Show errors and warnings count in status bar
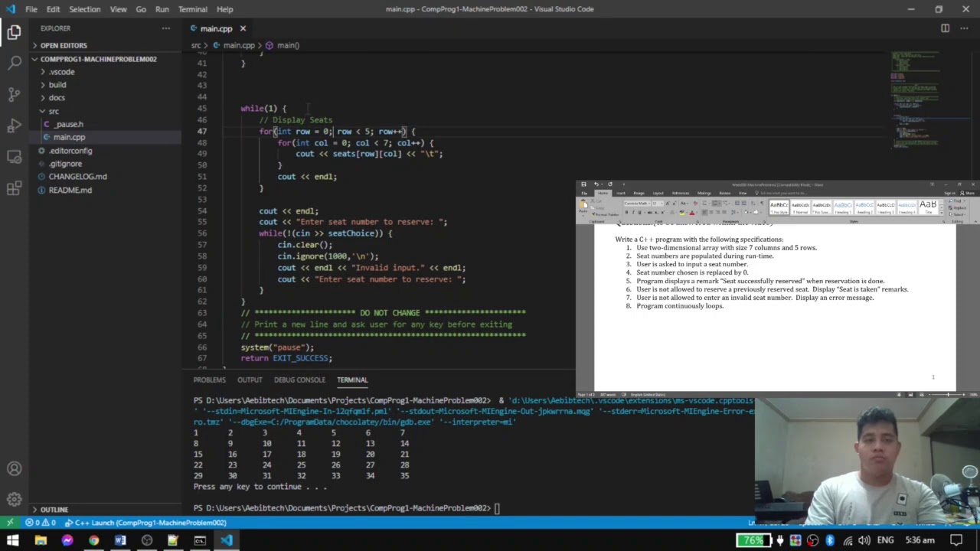Viewport: 980px width, 551px height. coord(42,523)
